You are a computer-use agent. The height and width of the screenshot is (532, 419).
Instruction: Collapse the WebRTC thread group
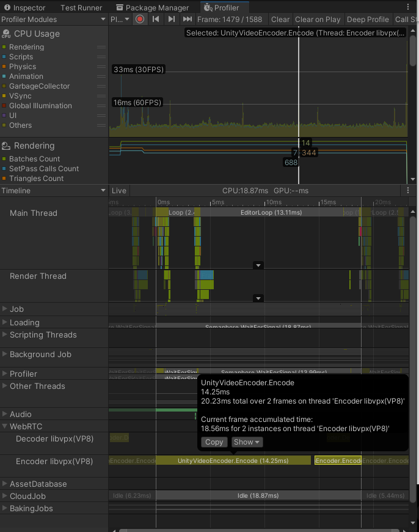point(5,426)
